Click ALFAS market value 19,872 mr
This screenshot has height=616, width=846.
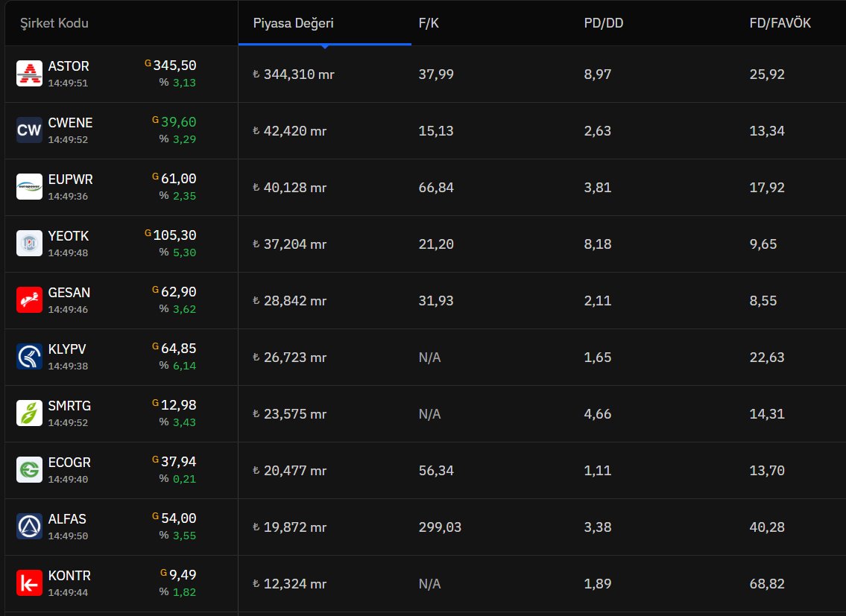tap(290, 527)
